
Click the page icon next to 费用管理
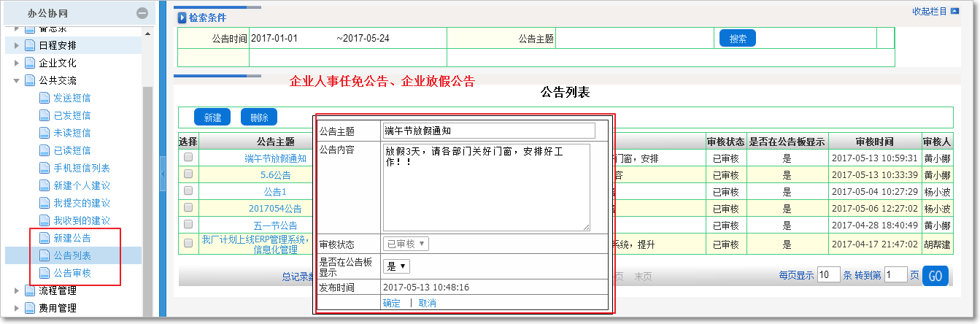pos(30,308)
